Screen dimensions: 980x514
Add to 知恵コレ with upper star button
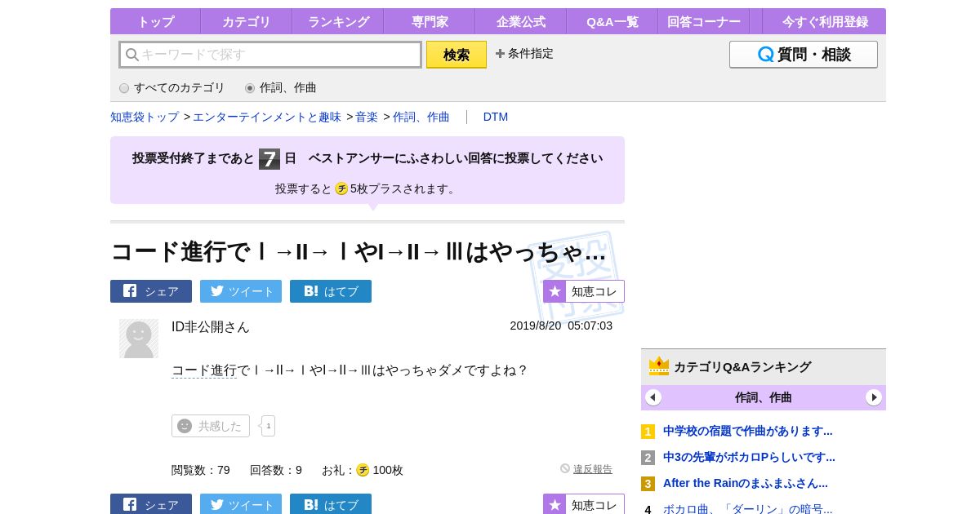coord(584,291)
